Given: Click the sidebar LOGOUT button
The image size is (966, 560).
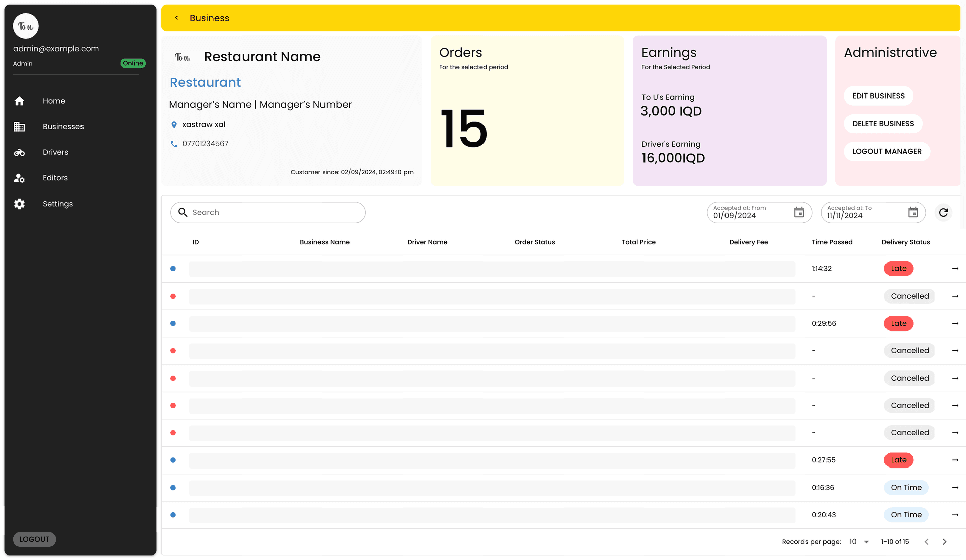Looking at the screenshot, I should coord(34,539).
